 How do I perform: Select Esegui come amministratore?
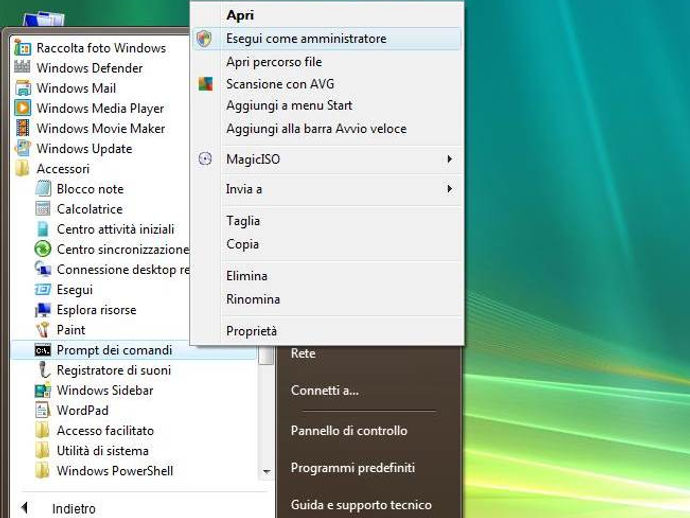(x=327, y=38)
